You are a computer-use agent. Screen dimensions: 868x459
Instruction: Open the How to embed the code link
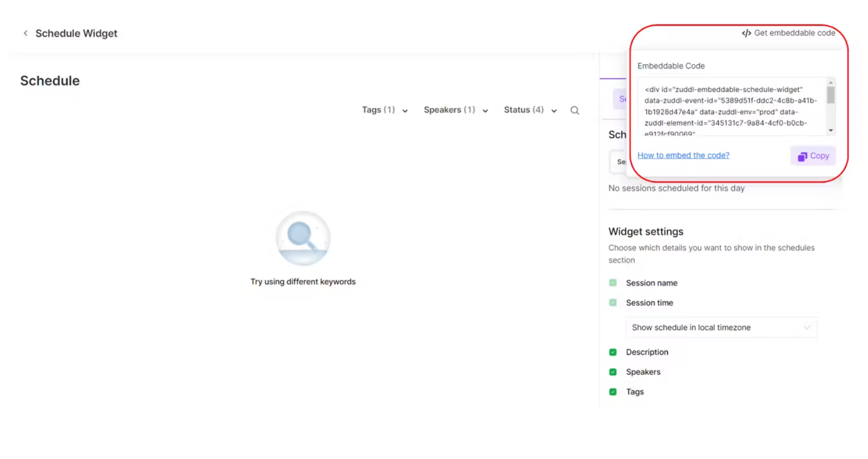coord(683,155)
